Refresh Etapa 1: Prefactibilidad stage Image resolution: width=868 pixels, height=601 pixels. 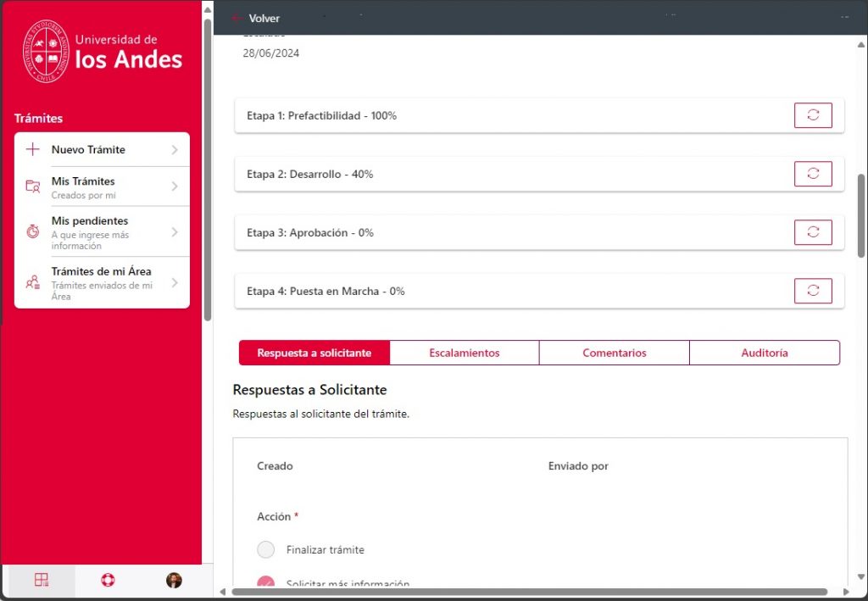point(813,115)
